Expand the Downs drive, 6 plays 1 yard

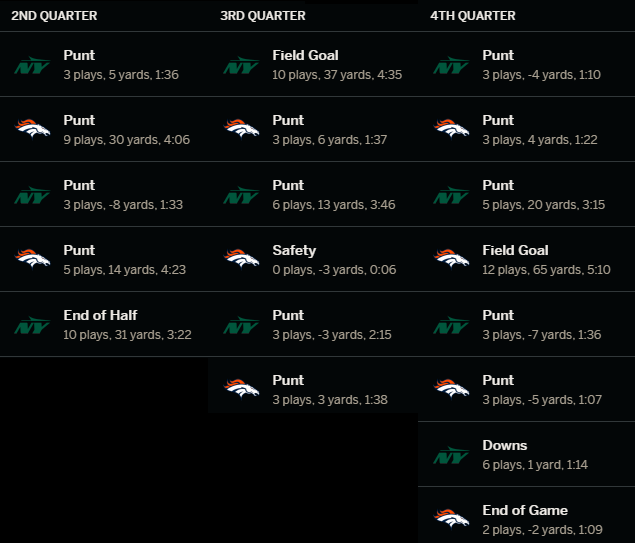point(521,455)
